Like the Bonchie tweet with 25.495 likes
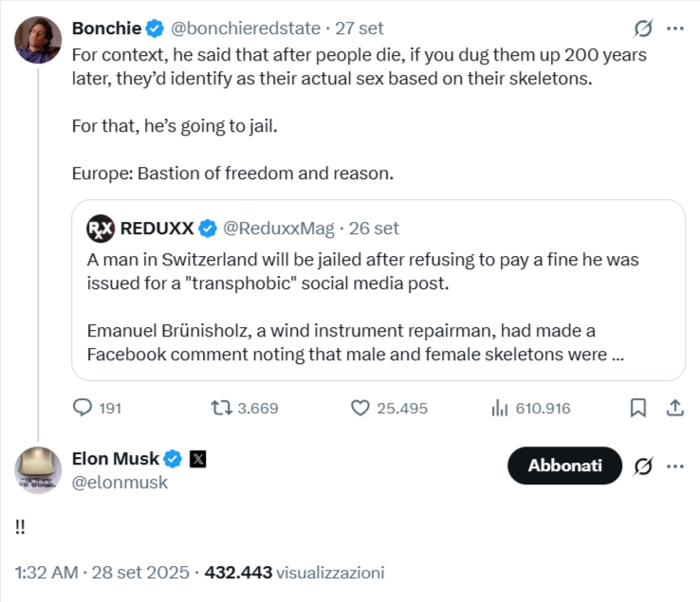 [x=360, y=408]
